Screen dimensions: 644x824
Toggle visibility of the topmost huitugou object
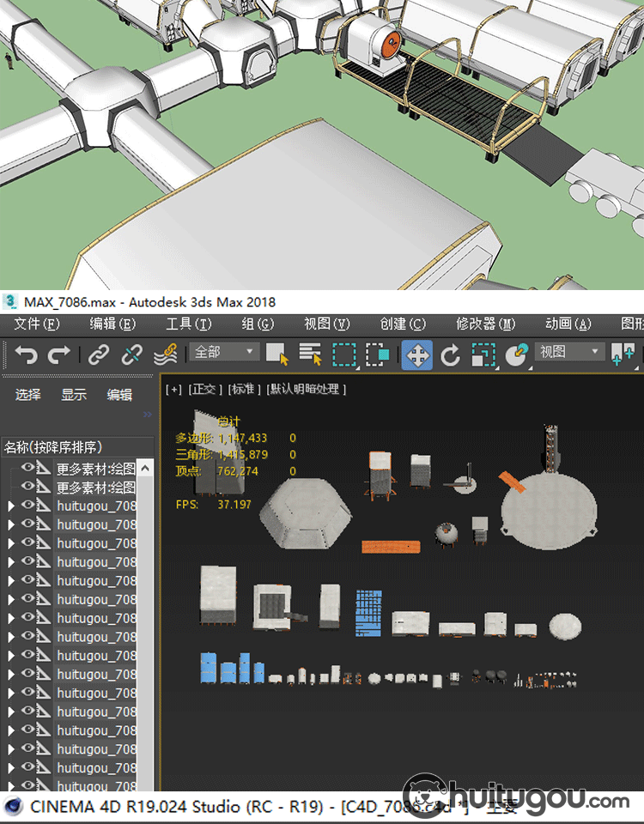[x=27, y=506]
